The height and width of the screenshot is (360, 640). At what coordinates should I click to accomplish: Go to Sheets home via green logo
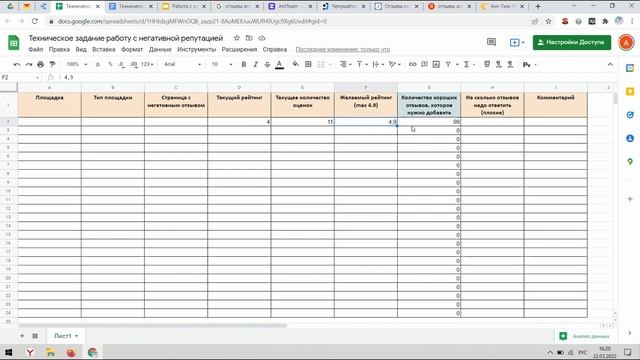13,42
